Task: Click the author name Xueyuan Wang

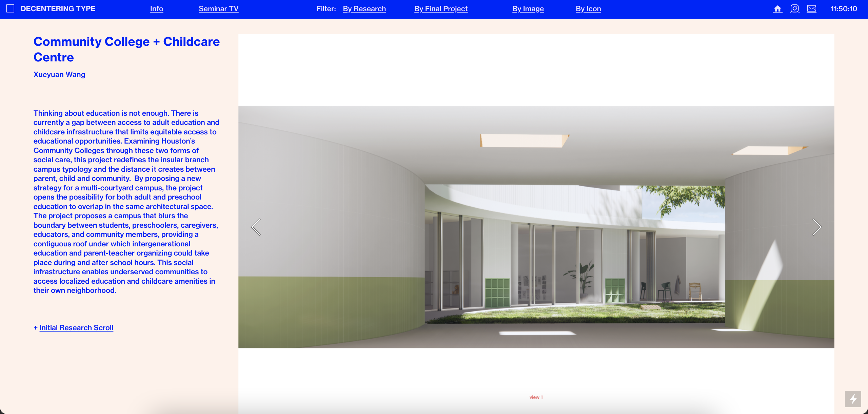Action: pos(59,75)
